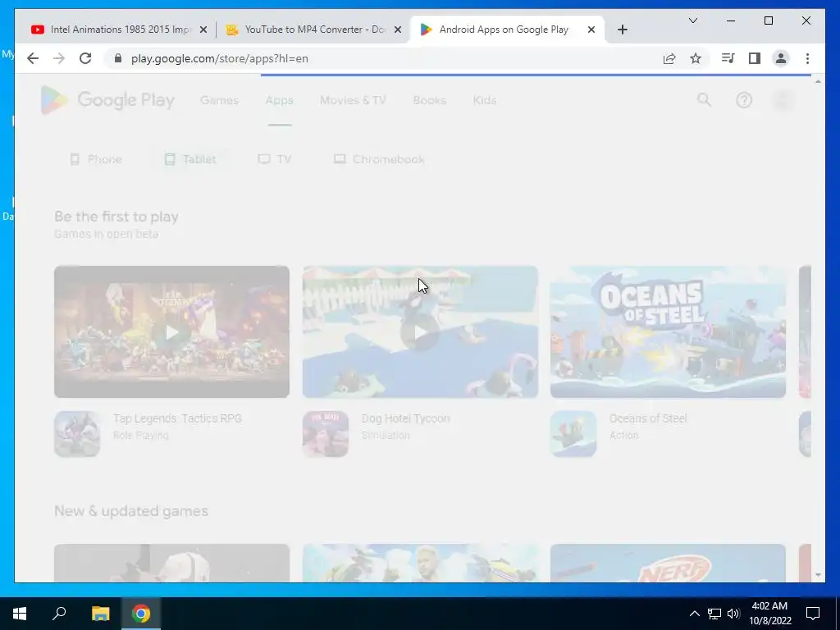
Task: Open the notification center icon
Action: pos(813,614)
